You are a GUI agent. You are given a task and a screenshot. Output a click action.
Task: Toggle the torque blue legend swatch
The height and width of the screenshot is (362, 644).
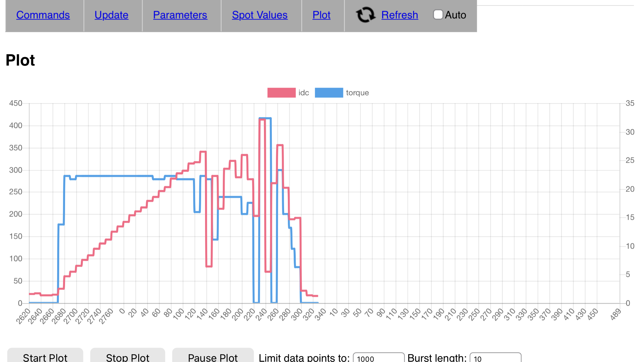pyautogui.click(x=329, y=93)
